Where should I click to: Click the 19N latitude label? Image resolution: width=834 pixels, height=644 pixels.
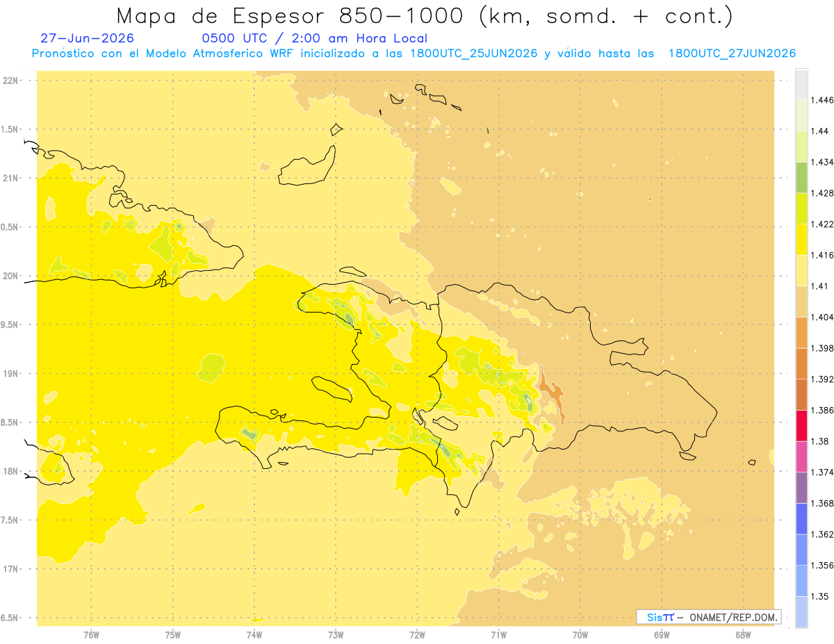[x=10, y=374]
